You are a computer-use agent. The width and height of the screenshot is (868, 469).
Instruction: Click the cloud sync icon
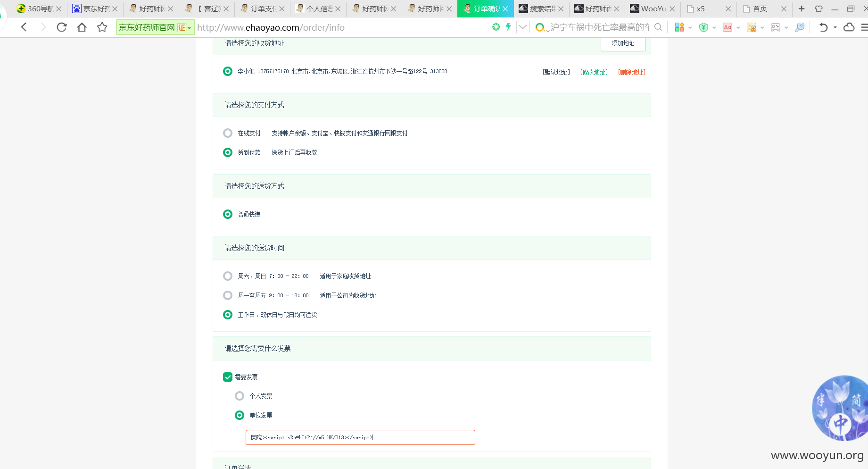coord(849,27)
